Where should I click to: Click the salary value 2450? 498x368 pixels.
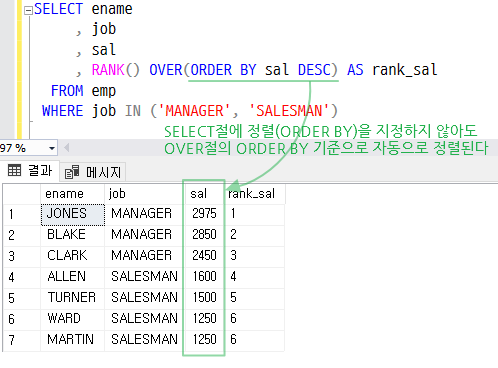pyautogui.click(x=204, y=256)
